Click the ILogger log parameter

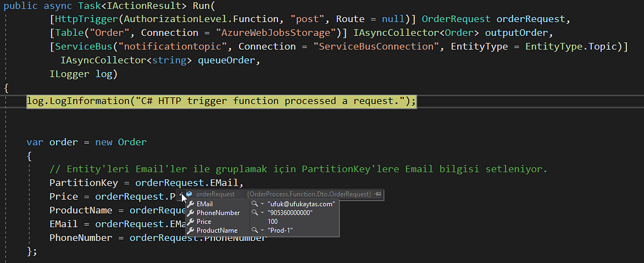tap(84, 74)
